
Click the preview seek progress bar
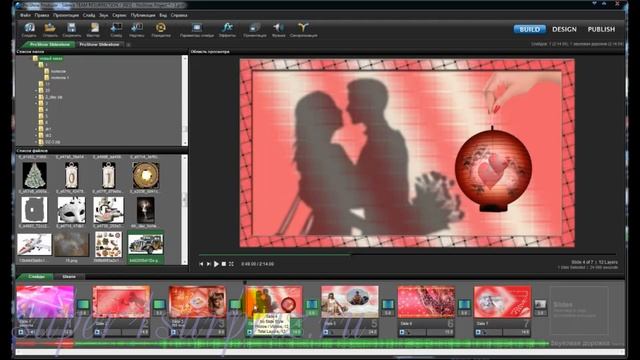pyautogui.click(x=407, y=255)
